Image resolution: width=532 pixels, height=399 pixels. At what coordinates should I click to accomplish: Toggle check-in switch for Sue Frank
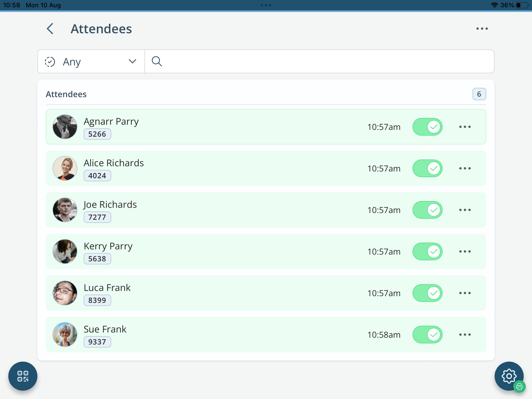427,335
